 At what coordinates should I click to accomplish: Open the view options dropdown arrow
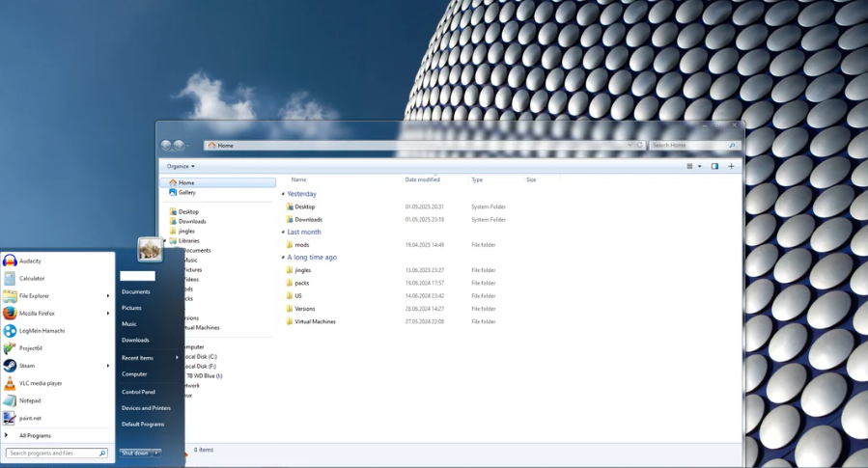coord(700,166)
